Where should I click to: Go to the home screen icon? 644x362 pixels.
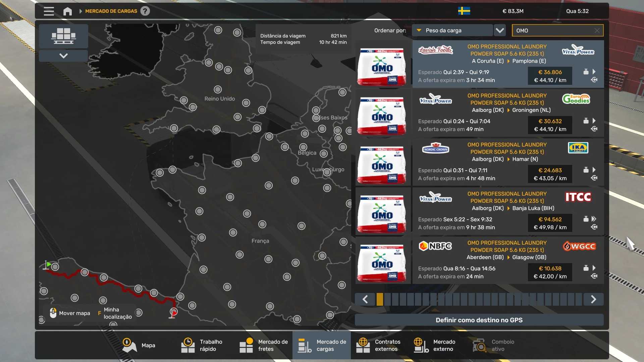tap(67, 11)
